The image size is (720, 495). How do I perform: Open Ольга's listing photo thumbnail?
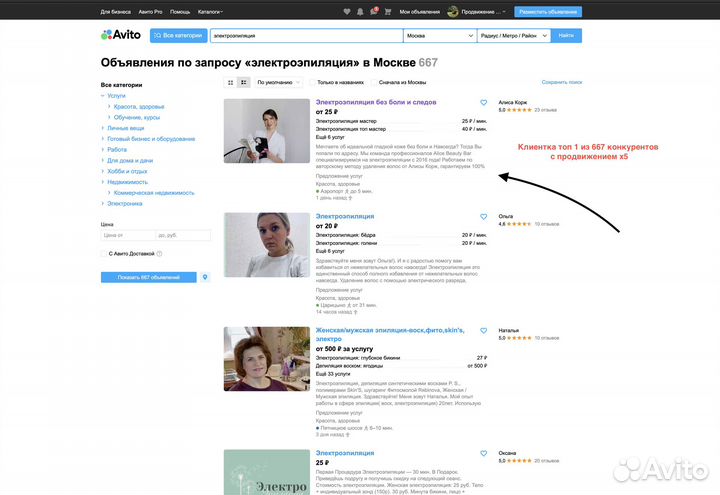267,245
